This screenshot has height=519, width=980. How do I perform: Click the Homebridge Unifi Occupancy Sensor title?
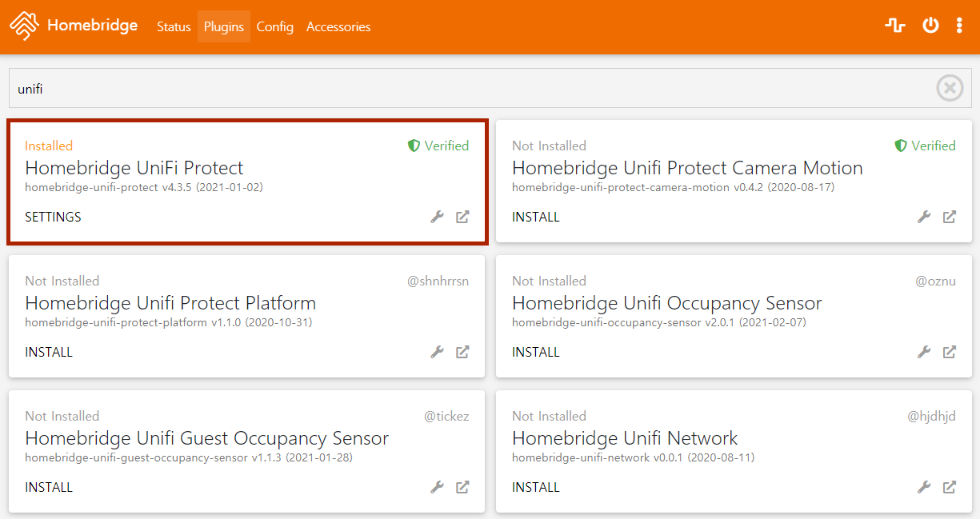coord(667,303)
